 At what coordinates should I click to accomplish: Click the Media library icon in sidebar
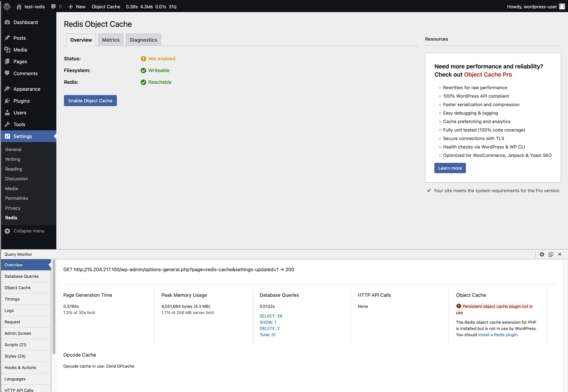click(x=7, y=50)
